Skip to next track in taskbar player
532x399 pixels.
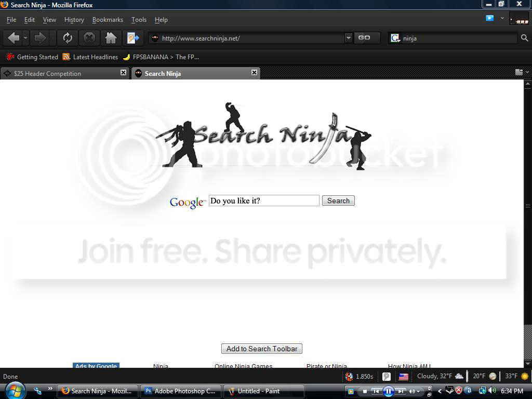pyautogui.click(x=401, y=392)
